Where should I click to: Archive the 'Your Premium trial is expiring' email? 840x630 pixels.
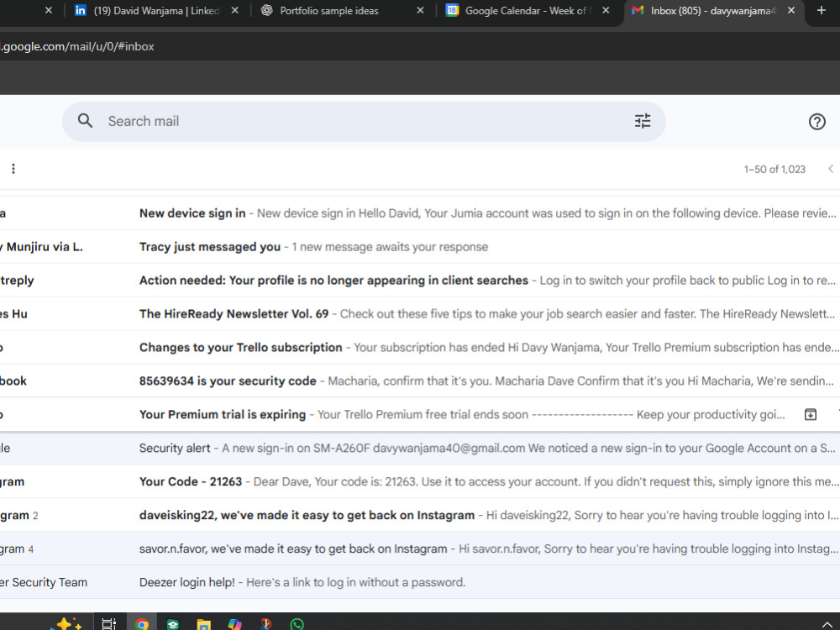(810, 414)
